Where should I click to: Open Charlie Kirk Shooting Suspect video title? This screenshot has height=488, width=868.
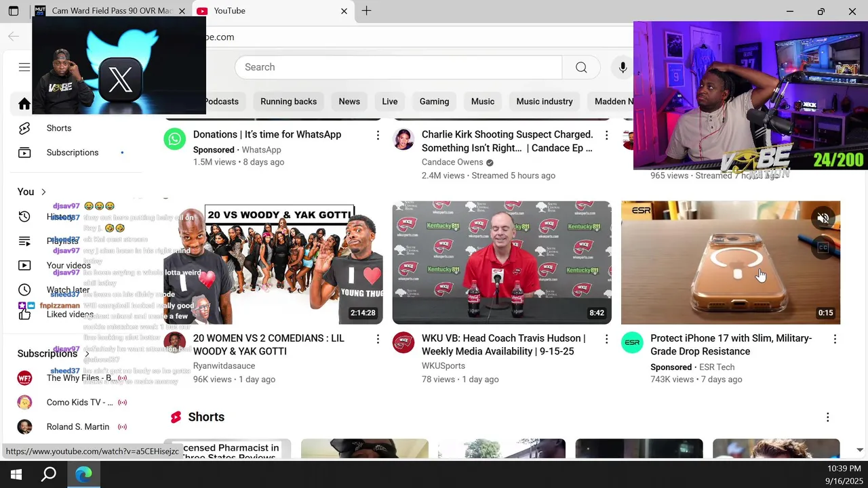pyautogui.click(x=507, y=141)
